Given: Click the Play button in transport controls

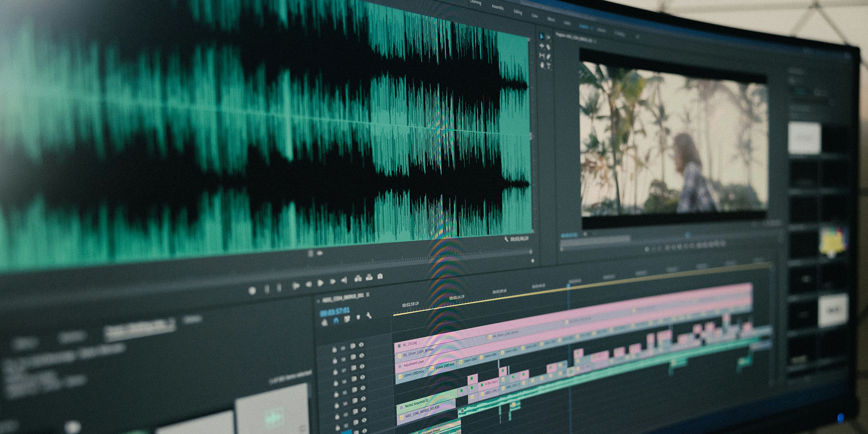Looking at the screenshot, I should [321, 283].
